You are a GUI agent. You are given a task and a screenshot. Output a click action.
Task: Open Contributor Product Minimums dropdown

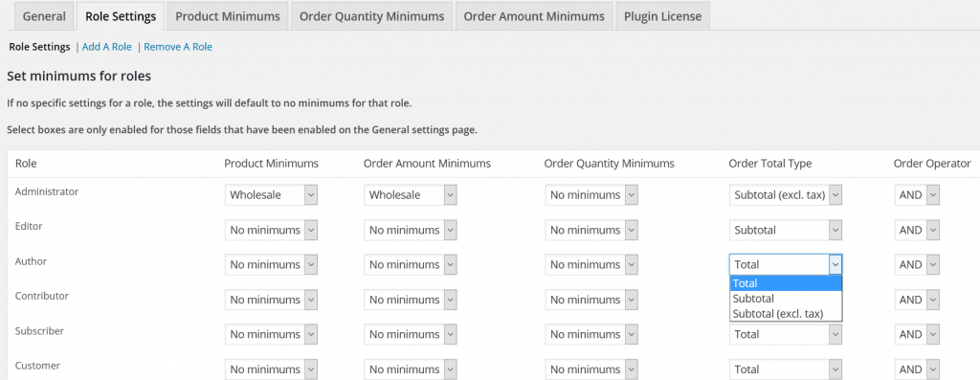coord(271,300)
